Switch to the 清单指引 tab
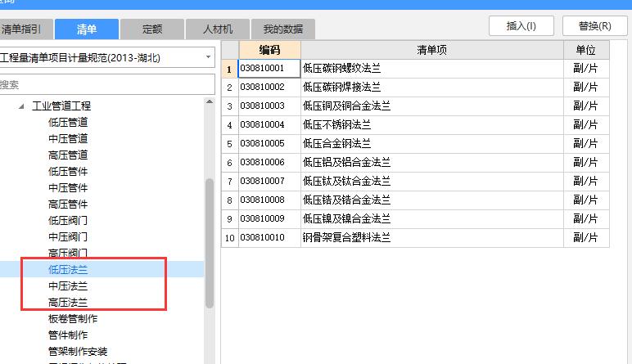 [x=25, y=29]
